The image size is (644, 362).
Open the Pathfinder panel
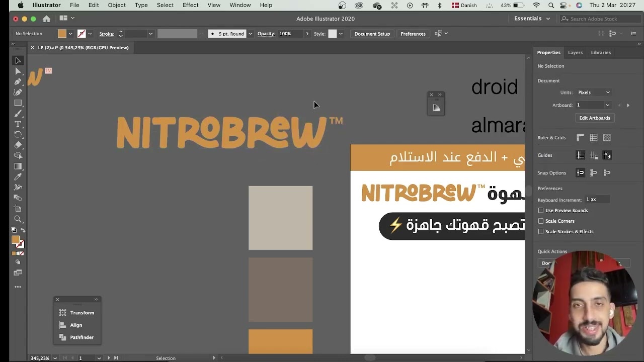[77, 337]
